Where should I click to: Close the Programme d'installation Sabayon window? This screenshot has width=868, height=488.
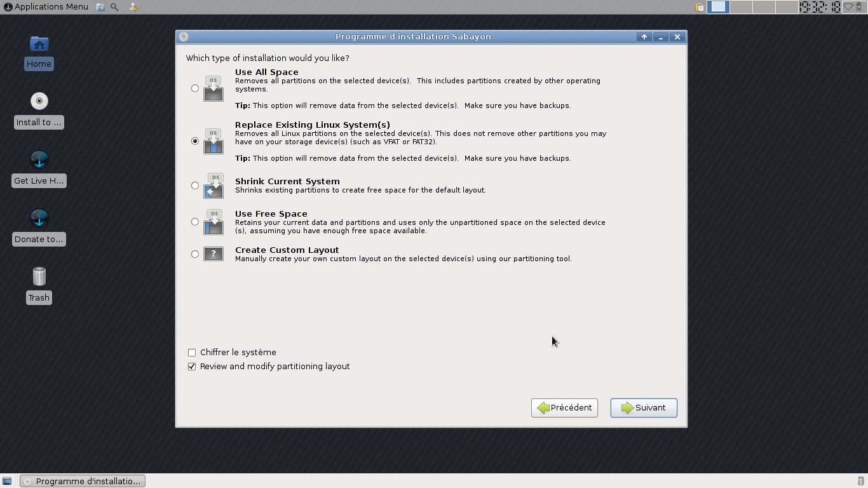pos(677,37)
